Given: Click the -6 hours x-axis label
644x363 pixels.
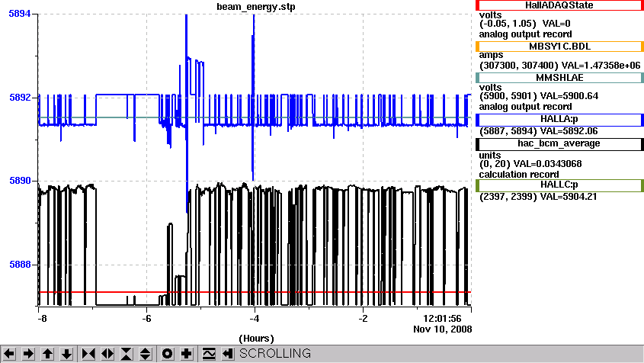Looking at the screenshot, I should click(146, 319).
